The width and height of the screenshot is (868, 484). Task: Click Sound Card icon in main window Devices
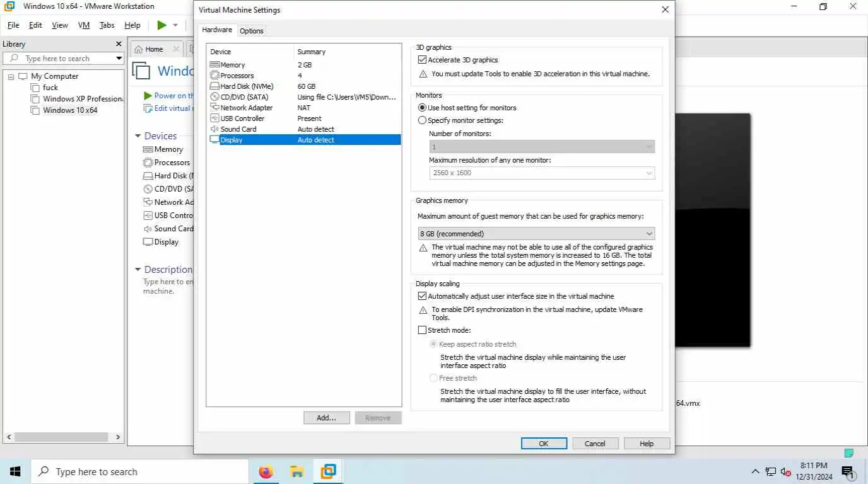pyautogui.click(x=148, y=229)
